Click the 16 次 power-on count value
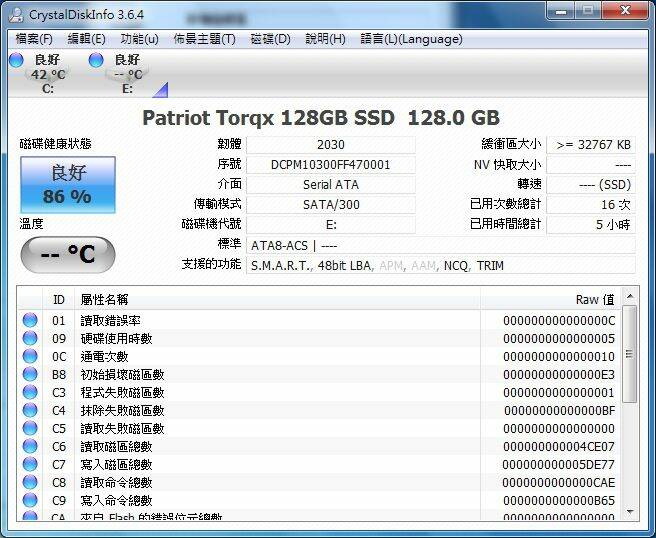This screenshot has height=538, width=656. point(591,205)
